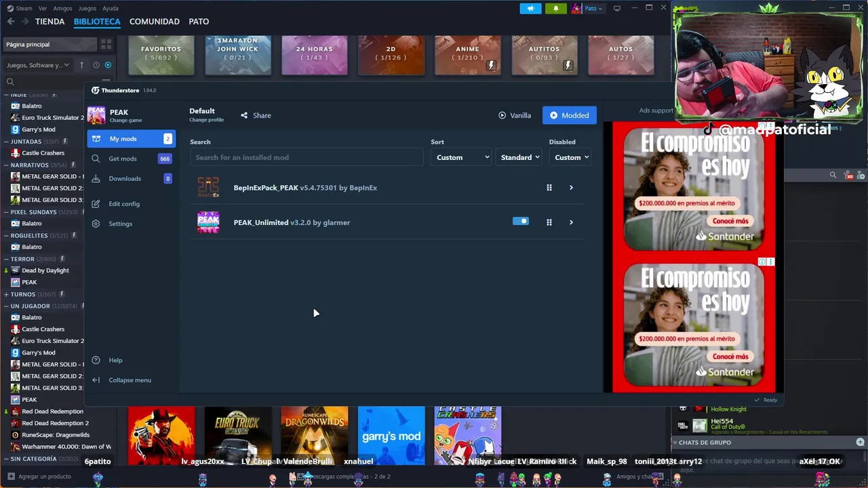Disable the PEAK_Unlimited mod toggle

[x=521, y=221]
